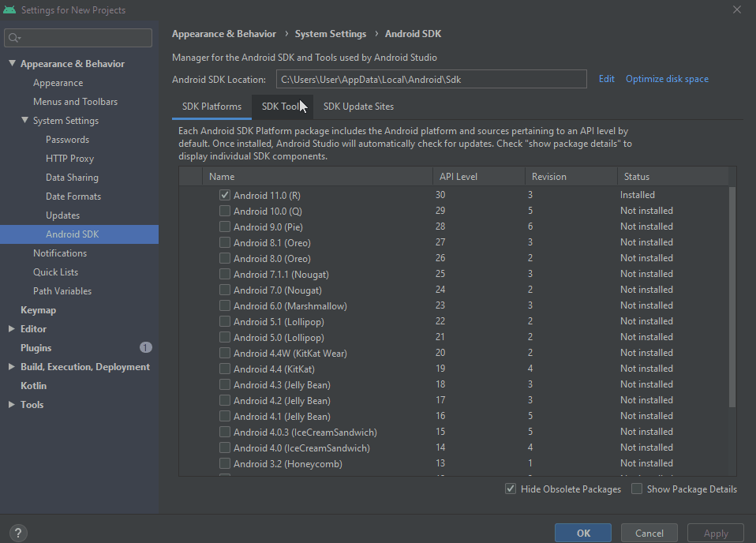Screen dimensions: 756x543
Task: Check Android 8.1 (Oreo) checkbox
Action: [225, 242]
